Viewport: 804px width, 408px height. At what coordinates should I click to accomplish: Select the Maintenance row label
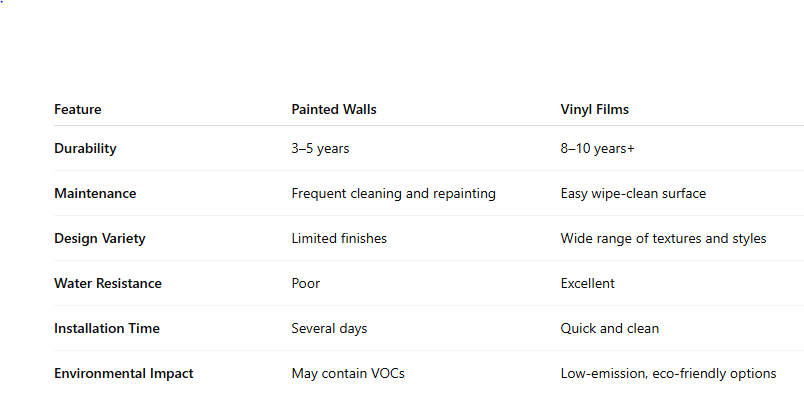click(95, 193)
